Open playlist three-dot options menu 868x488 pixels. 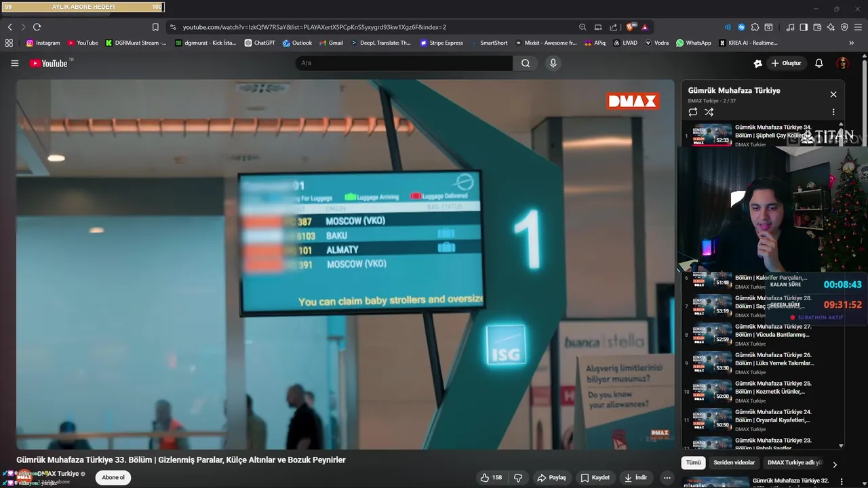(833, 112)
